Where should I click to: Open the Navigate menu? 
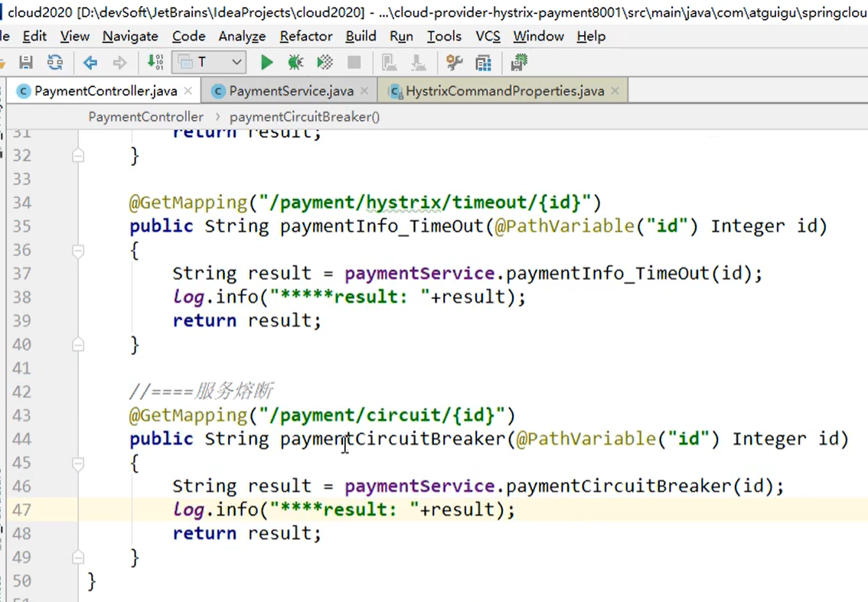click(x=130, y=37)
